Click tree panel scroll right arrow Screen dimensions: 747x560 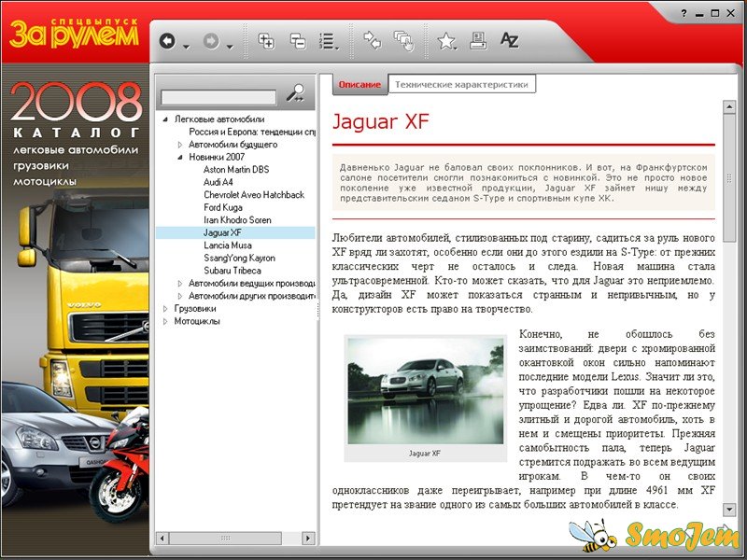(x=308, y=539)
